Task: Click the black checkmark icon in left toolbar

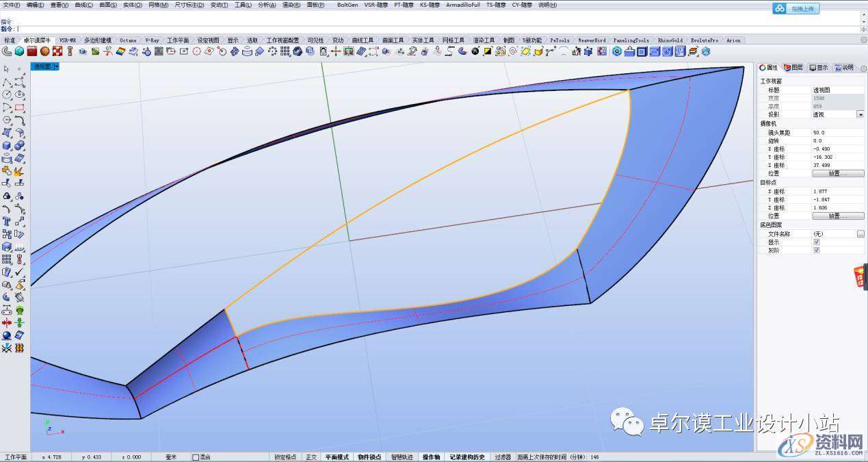Action: pyautogui.click(x=19, y=272)
